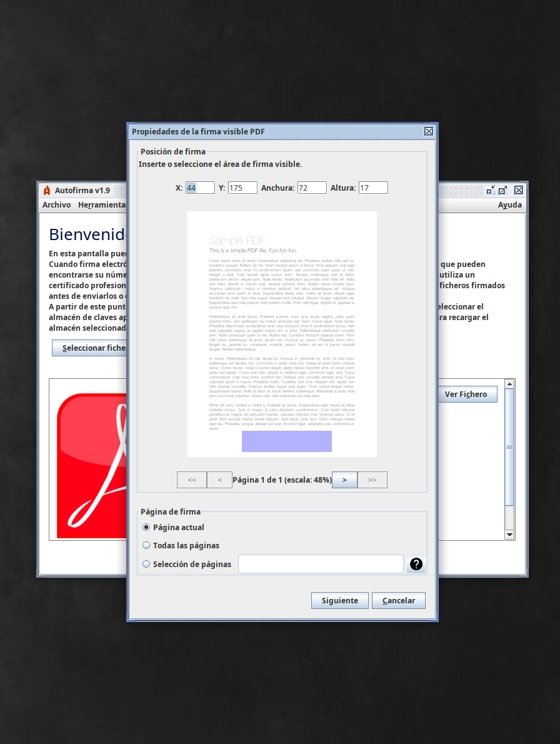Viewport: 560px width, 744px height.
Task: Enable the Selección de páginas option
Action: tap(146, 564)
